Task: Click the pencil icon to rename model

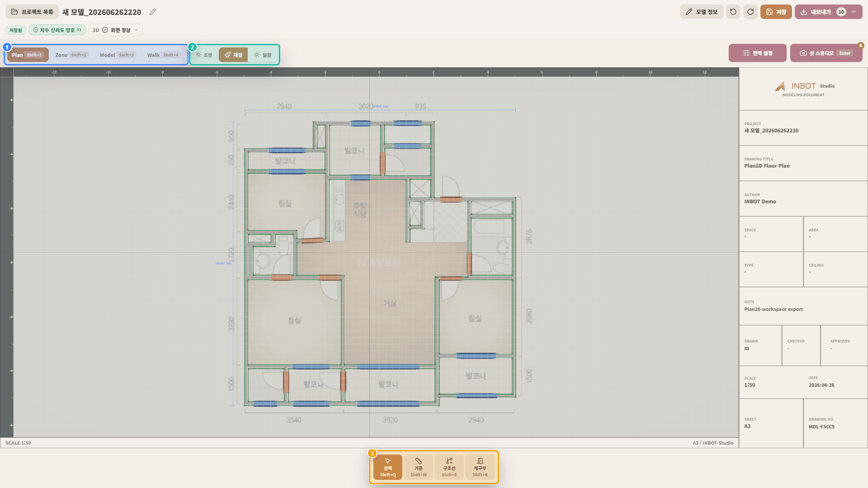Action: click(x=153, y=12)
